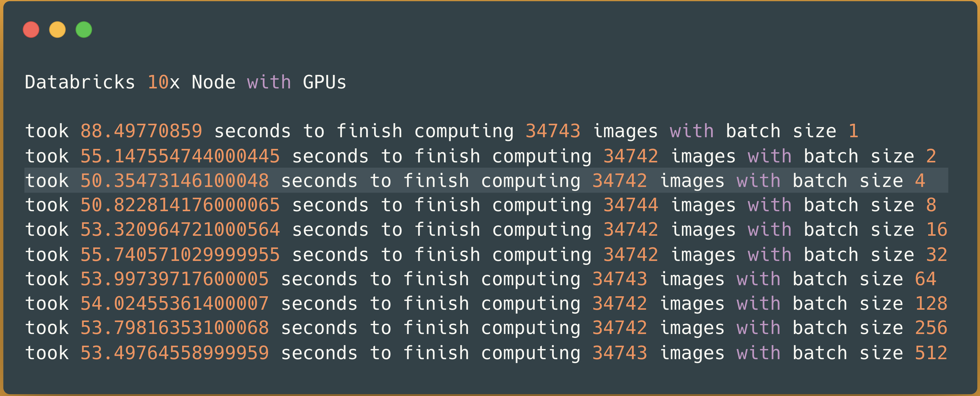Click the word GPUs in the heading

click(x=324, y=83)
